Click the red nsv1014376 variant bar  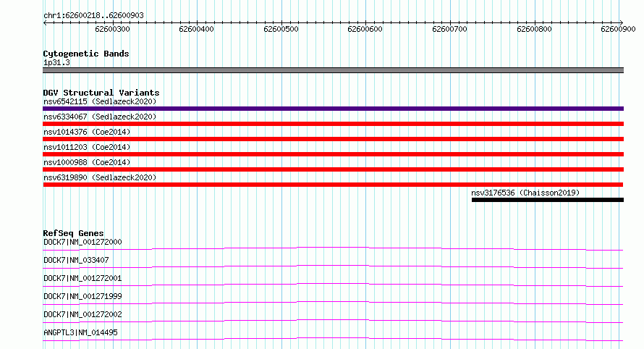(x=333, y=139)
